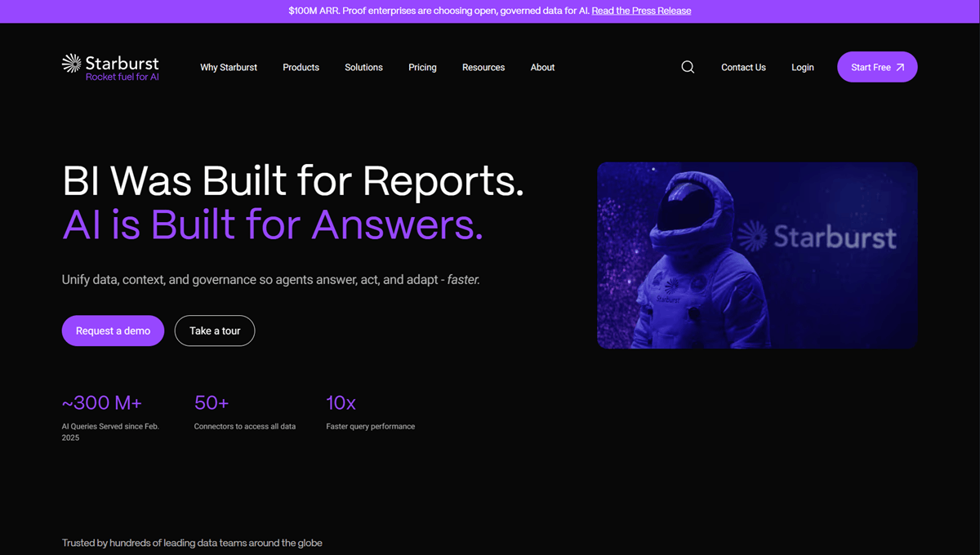Open the Read the Press Release link
980x555 pixels.
(x=641, y=11)
